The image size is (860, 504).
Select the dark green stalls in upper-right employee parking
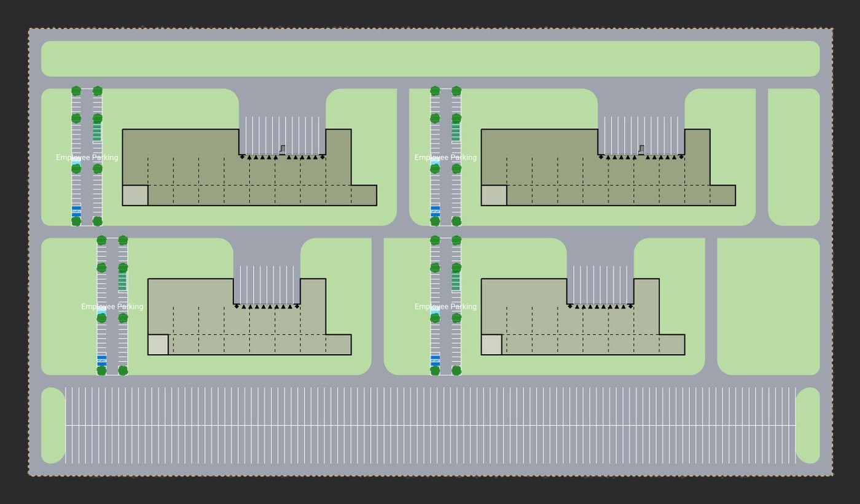pyautogui.click(x=456, y=132)
